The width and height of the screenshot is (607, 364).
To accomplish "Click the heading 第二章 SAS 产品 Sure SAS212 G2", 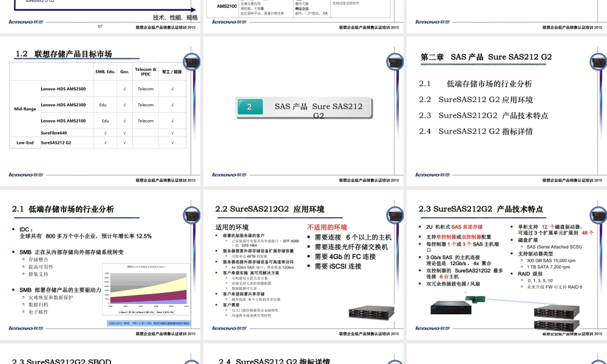I will (486, 57).
